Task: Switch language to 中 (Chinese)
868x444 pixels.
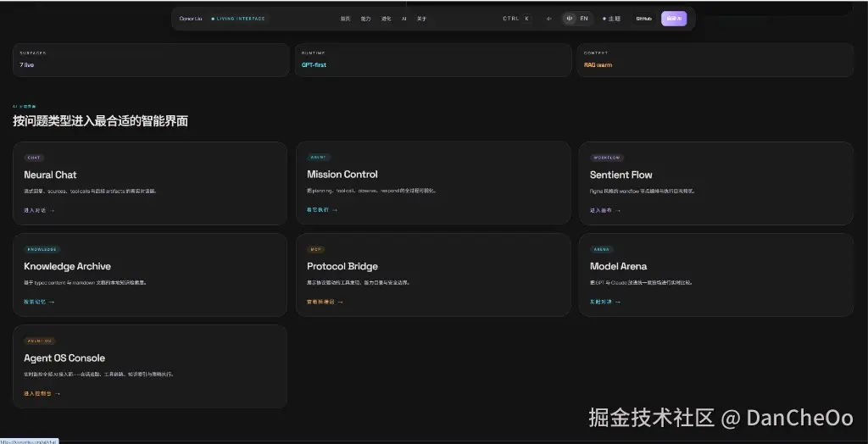Action: coord(570,19)
